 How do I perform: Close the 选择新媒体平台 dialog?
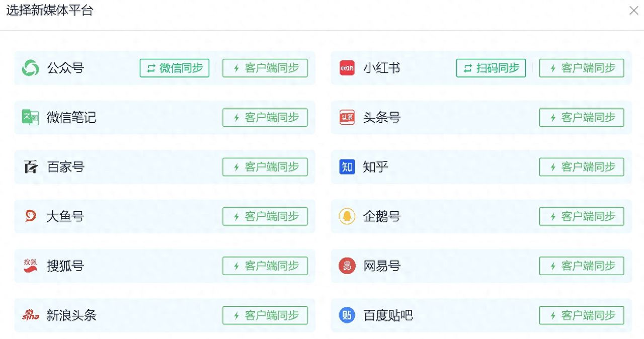pyautogui.click(x=633, y=11)
